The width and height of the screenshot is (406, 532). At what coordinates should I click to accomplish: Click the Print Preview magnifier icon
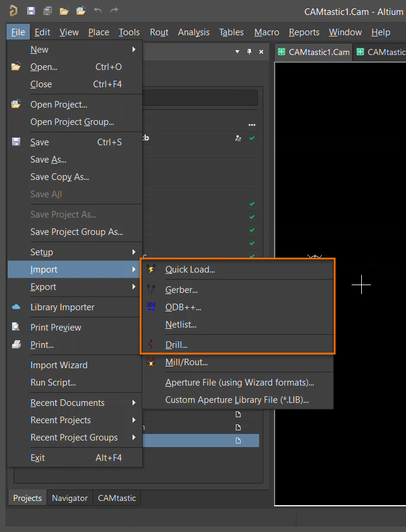coord(16,327)
